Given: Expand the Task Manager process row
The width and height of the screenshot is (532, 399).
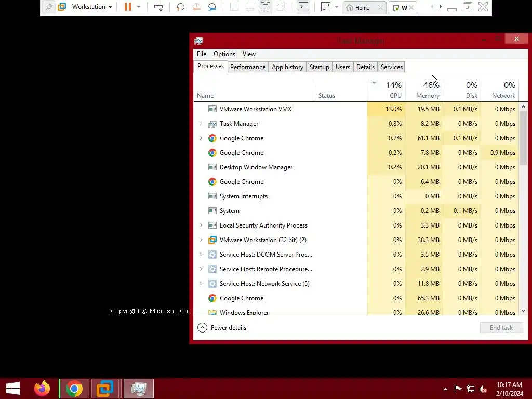Looking at the screenshot, I should (x=201, y=124).
